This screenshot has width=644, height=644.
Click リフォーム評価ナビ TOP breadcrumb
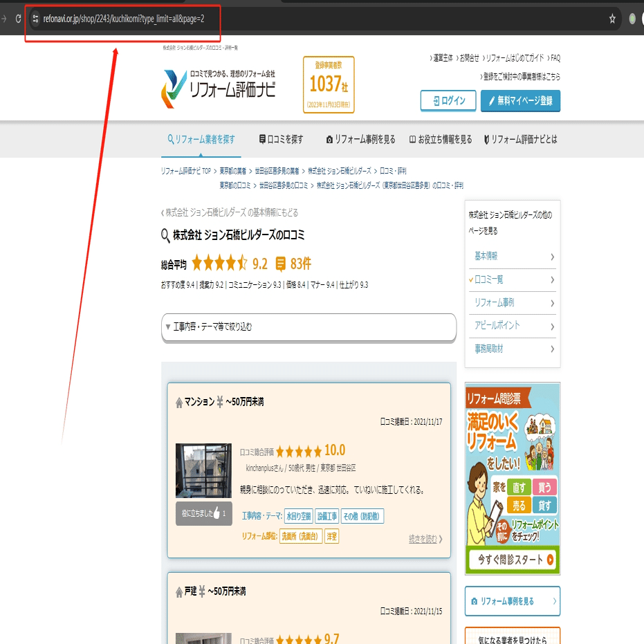(185, 171)
